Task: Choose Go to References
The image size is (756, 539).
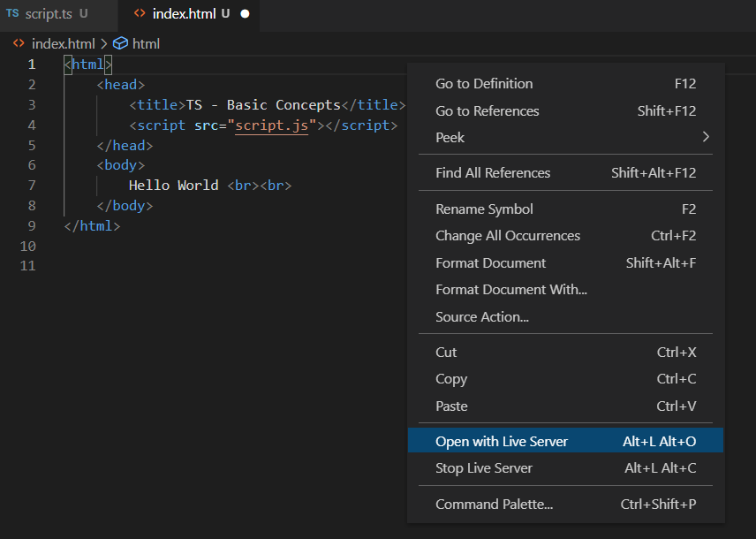Action: click(x=487, y=110)
